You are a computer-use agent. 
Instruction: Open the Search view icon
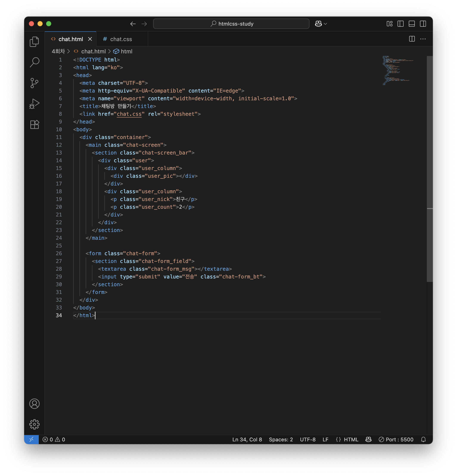pos(34,62)
